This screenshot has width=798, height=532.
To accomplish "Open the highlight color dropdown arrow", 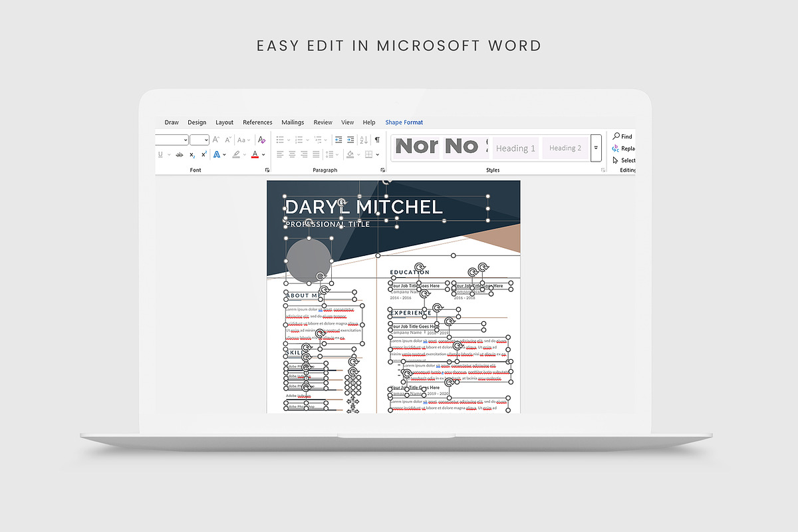I will coord(244,154).
